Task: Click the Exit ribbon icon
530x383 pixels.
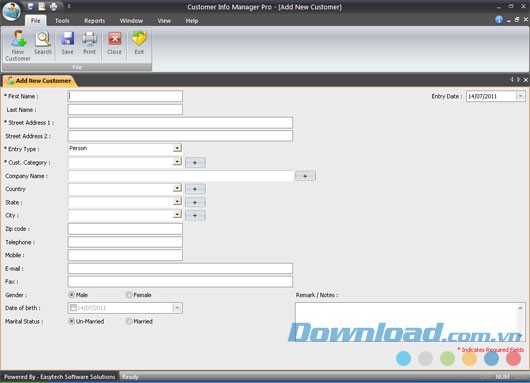Action: coord(139,43)
